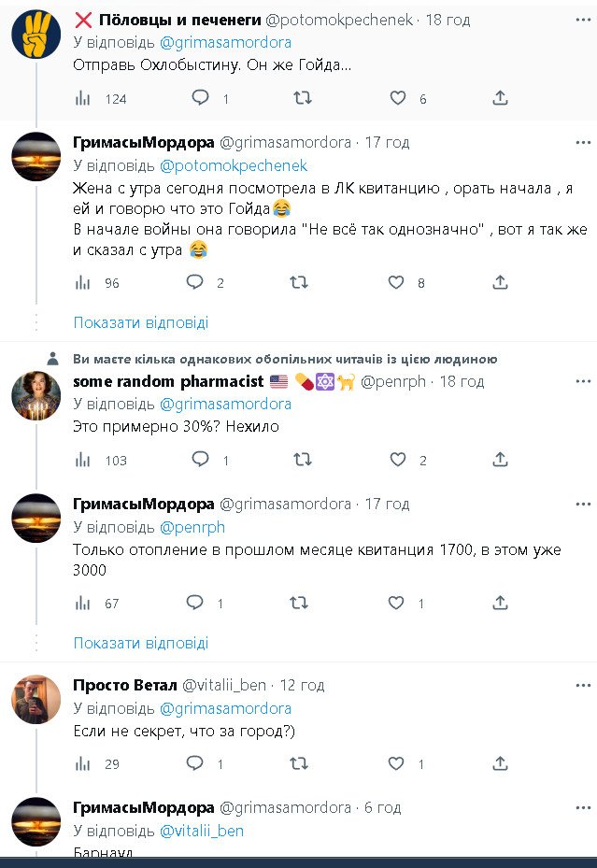Screen dimensions: 597x868
Task: Show replies under the Гойда tweet
Action: click(141, 322)
